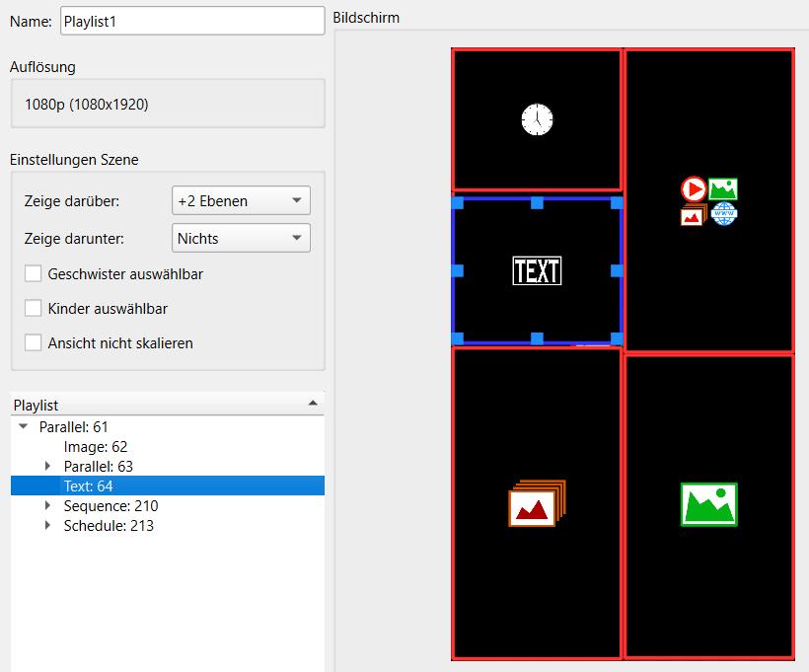809x672 pixels.
Task: Click the red play video icon
Action: [x=694, y=188]
